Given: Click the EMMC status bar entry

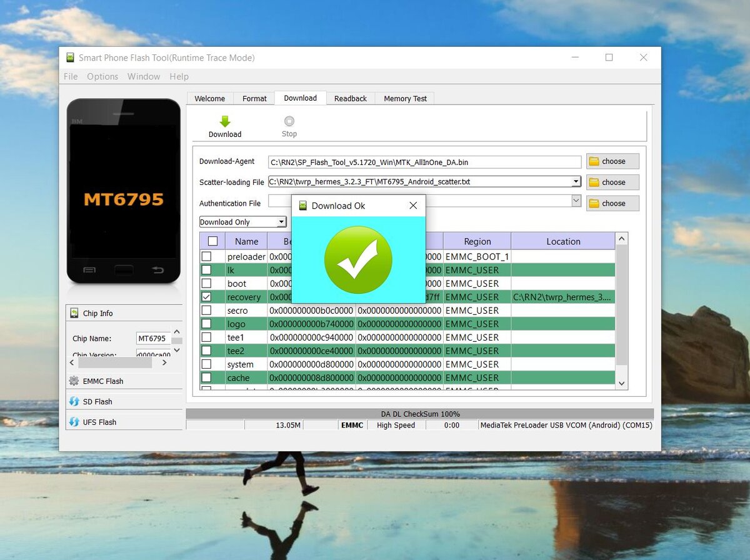Looking at the screenshot, I should click(352, 425).
